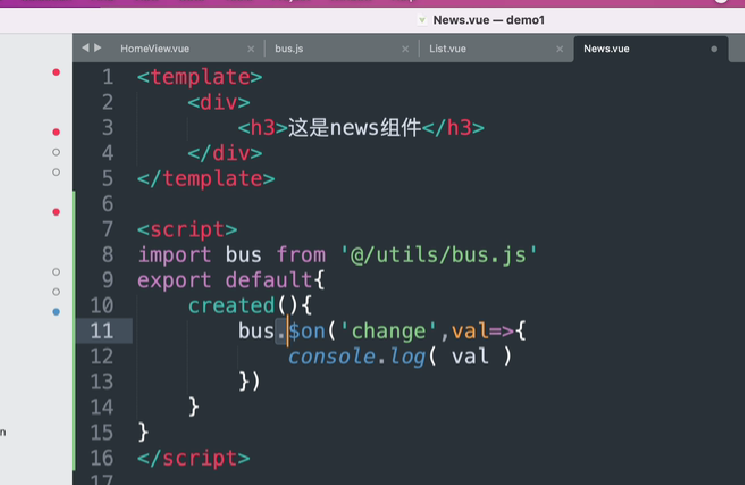
Task: Click the closing </div> tag
Action: click(x=225, y=153)
